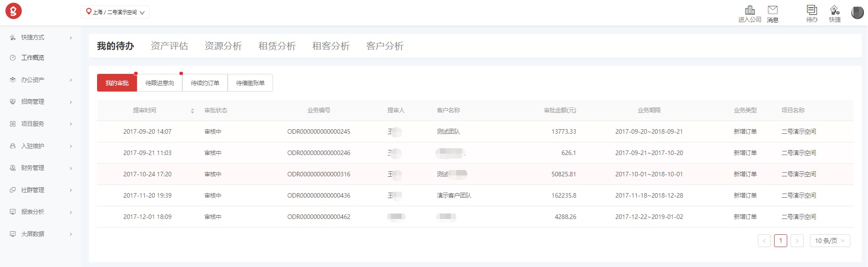868x267 pixels.
Task: Switch to the 资产评估 tab
Action: click(169, 46)
